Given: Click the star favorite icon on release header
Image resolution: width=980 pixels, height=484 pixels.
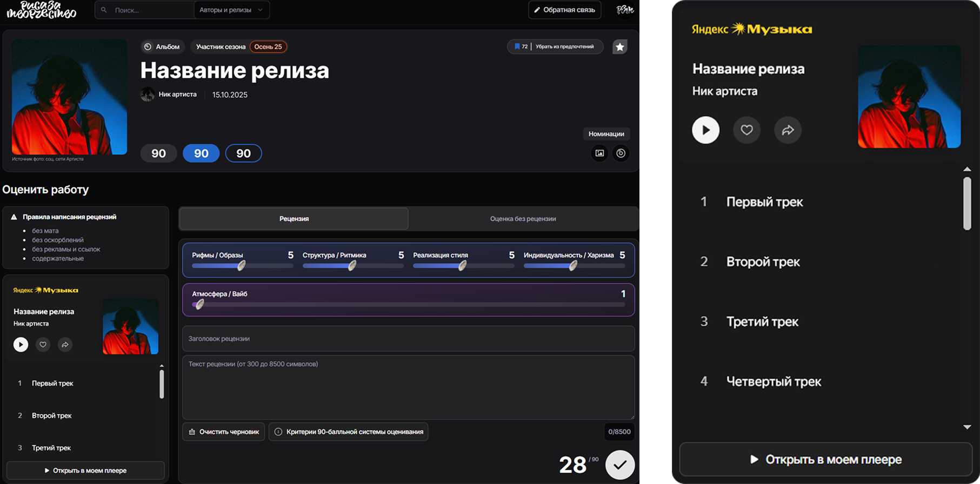Looking at the screenshot, I should [620, 47].
